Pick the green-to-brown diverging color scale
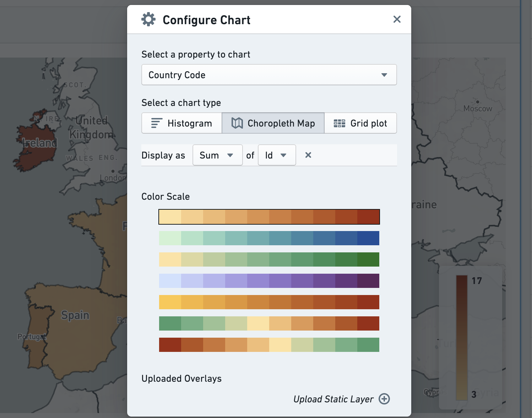Viewport: 532px width, 418px height. pyautogui.click(x=269, y=323)
